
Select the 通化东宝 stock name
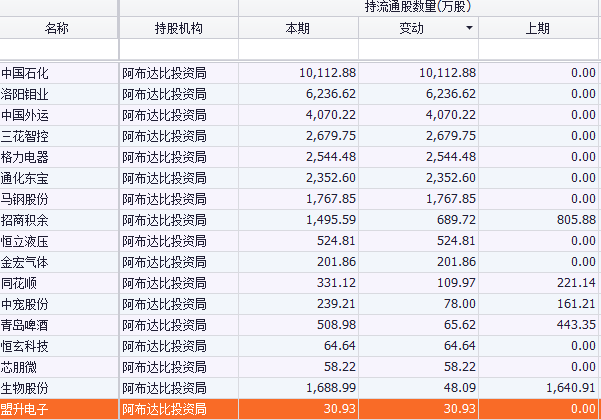[x=25, y=178]
